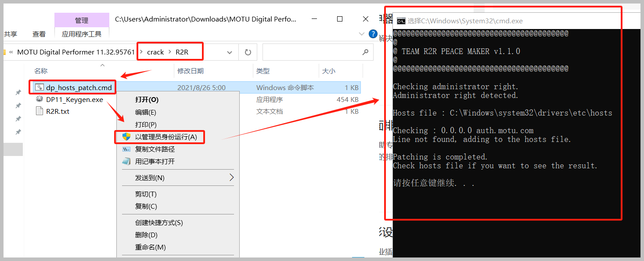Select the DP11_Keygen.exe file name
This screenshot has width=644, height=261.
(x=75, y=99)
